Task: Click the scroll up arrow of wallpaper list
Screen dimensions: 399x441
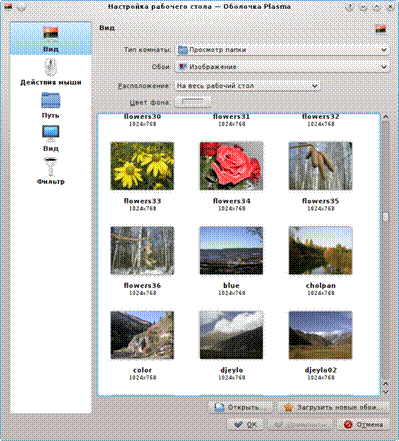Action: click(x=386, y=117)
